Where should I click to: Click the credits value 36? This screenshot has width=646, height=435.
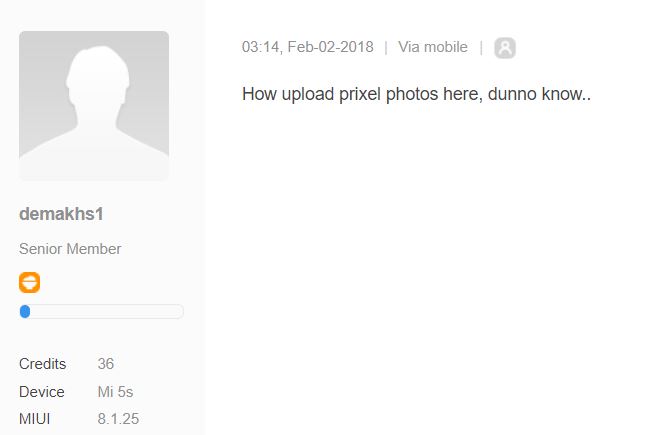coord(106,364)
